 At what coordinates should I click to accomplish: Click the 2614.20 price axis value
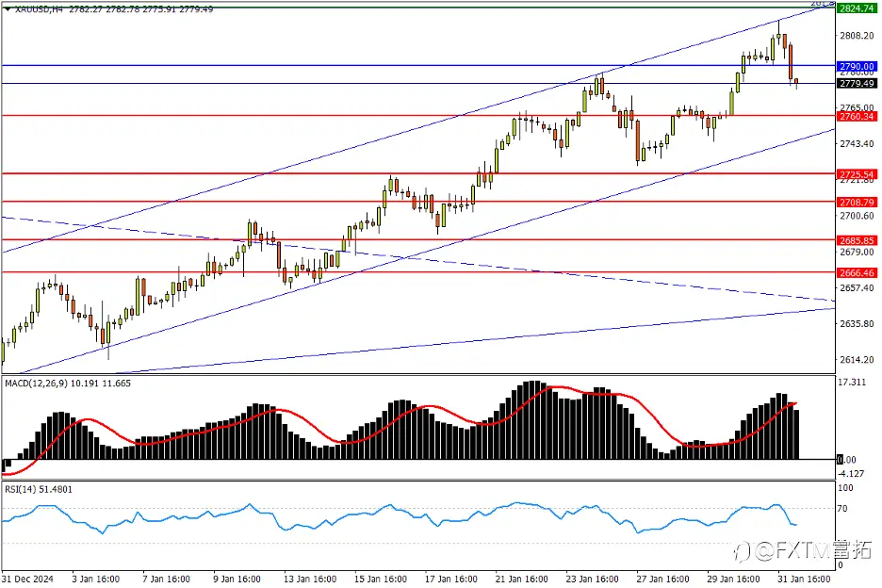(x=857, y=360)
